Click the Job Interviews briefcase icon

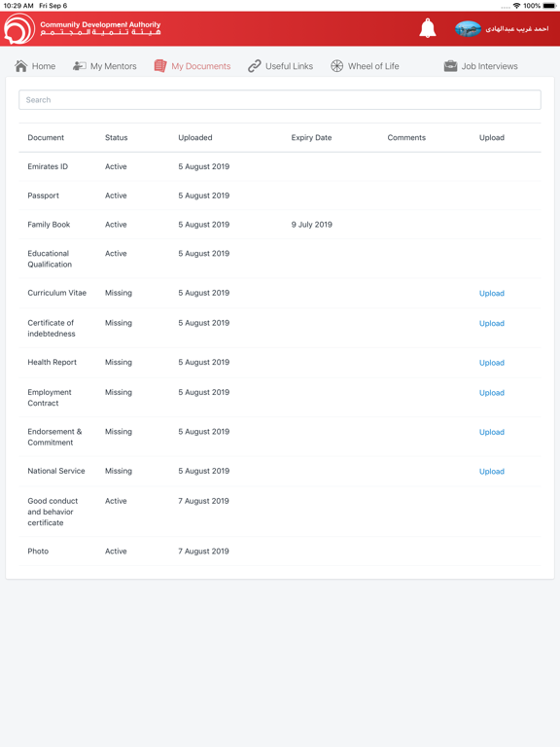[x=450, y=66]
